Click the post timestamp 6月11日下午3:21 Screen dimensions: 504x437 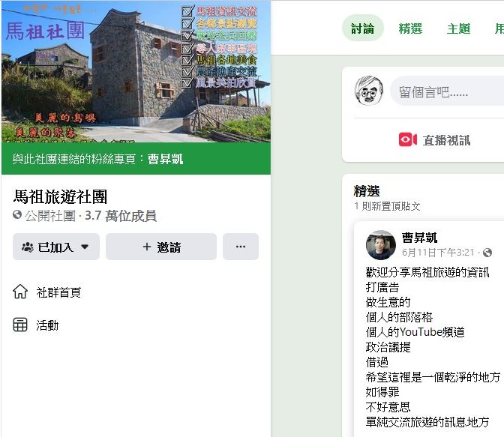click(x=438, y=253)
